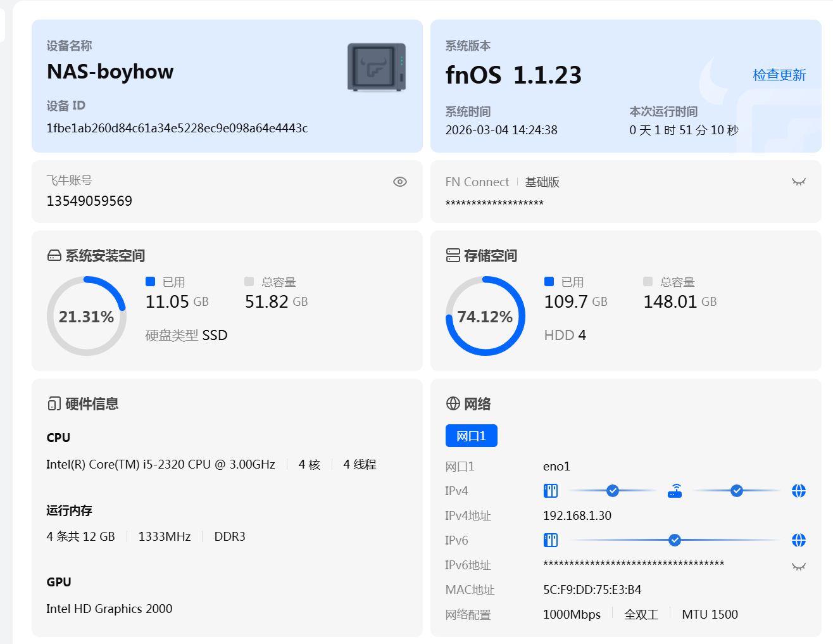This screenshot has width=833, height=644.
Task: Select the 网口1 tab
Action: (x=471, y=436)
